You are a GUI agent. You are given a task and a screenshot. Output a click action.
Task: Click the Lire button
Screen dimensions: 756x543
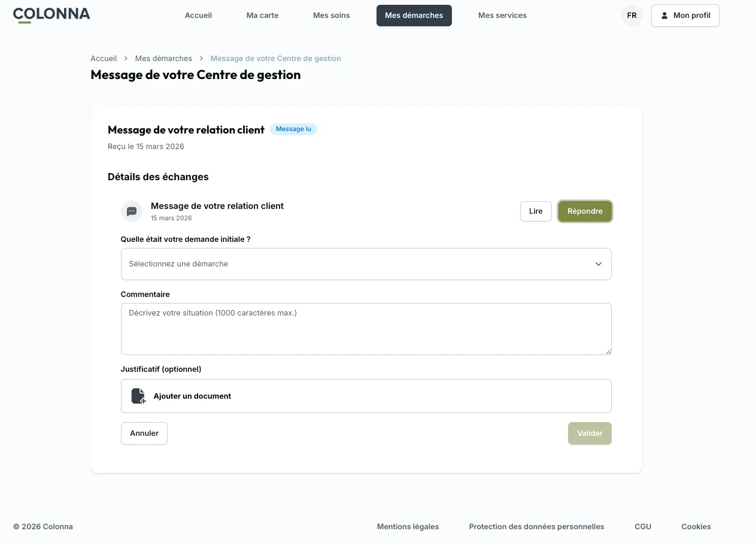coord(536,211)
